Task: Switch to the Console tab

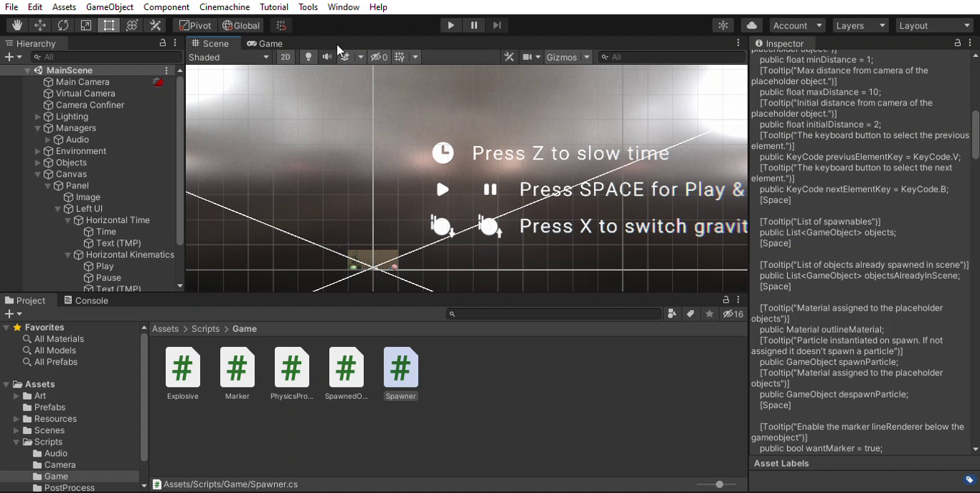Action: coord(86,301)
